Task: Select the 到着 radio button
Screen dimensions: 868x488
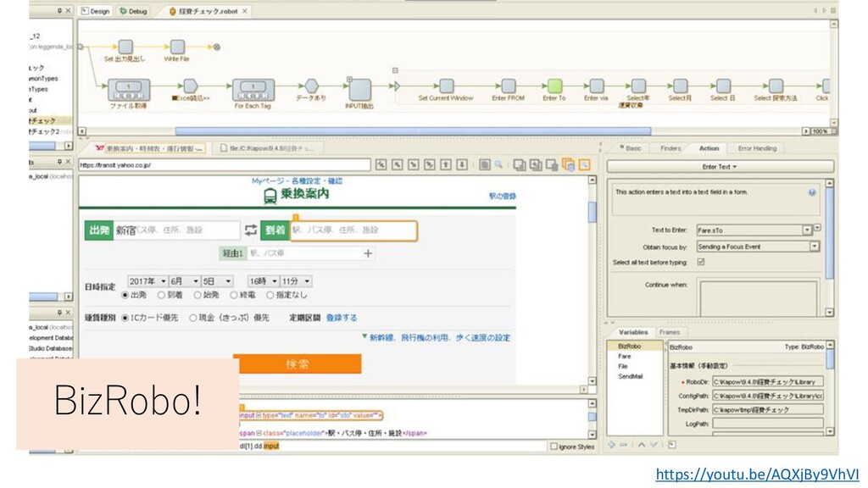Action: [161, 296]
